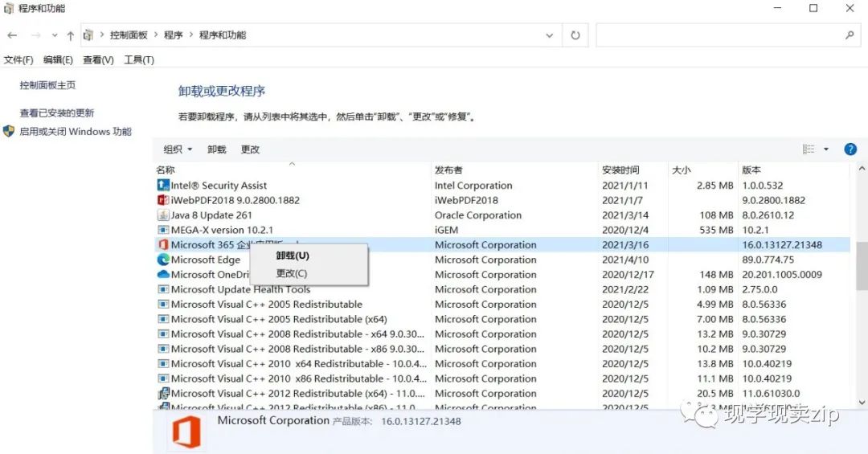This screenshot has width=868, height=454.
Task: Click the list scrollbar down arrow
Action: click(x=862, y=403)
